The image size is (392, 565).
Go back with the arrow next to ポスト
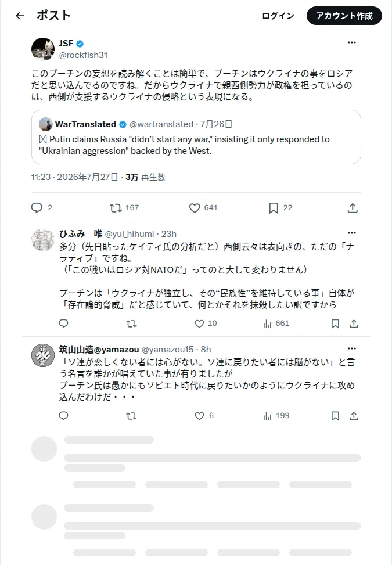pos(20,16)
